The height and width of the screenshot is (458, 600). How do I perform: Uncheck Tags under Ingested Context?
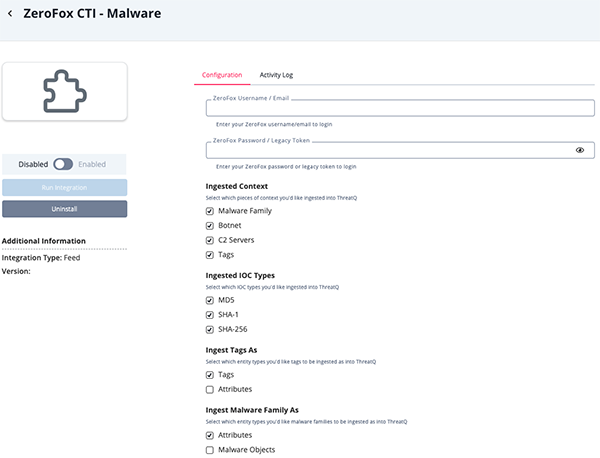pyautogui.click(x=210, y=255)
